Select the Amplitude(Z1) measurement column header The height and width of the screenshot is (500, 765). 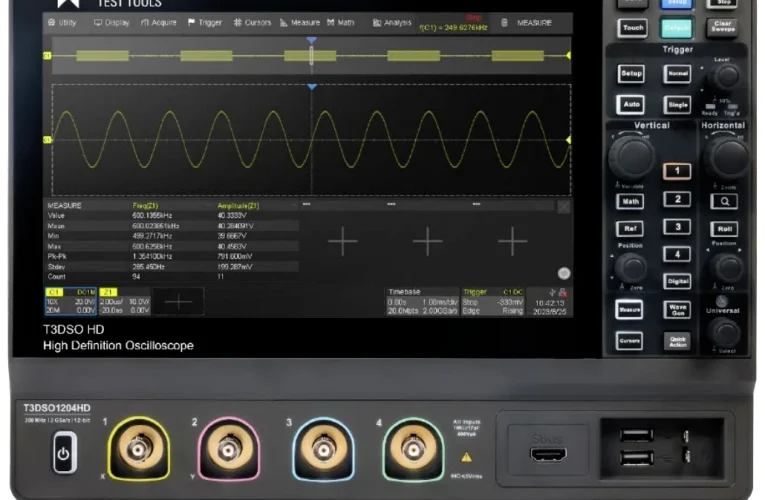point(239,205)
